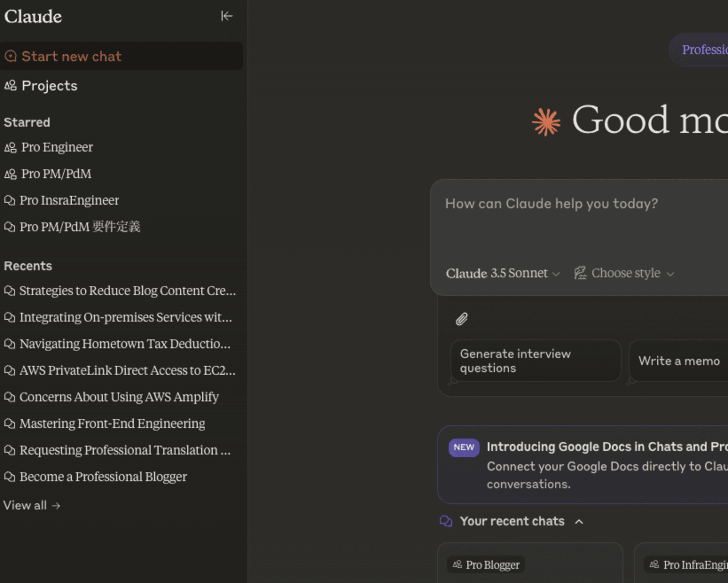Viewport: 728px width, 583px height.
Task: Open the Pro Blogger recent chat card
Action: (x=530, y=563)
